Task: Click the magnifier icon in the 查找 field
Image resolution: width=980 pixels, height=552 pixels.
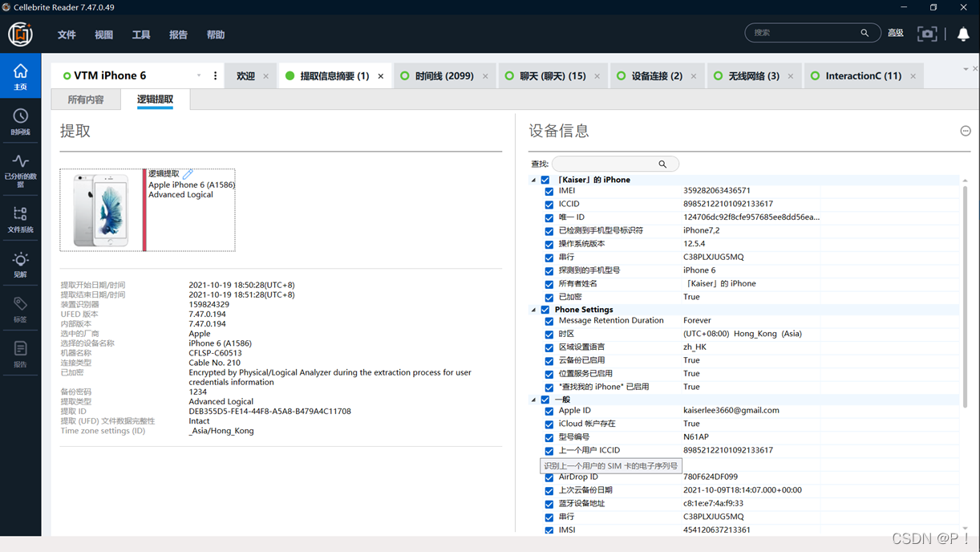Action: click(x=662, y=164)
